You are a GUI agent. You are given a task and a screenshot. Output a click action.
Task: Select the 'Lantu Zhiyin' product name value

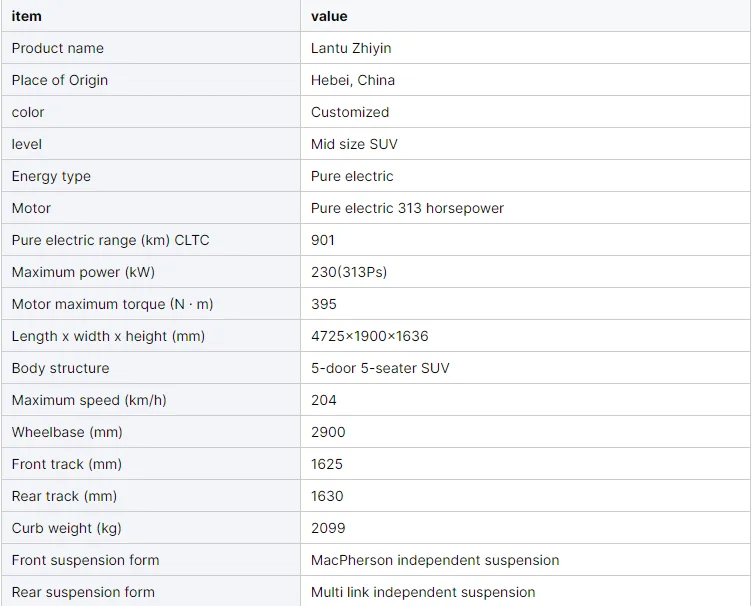point(352,48)
